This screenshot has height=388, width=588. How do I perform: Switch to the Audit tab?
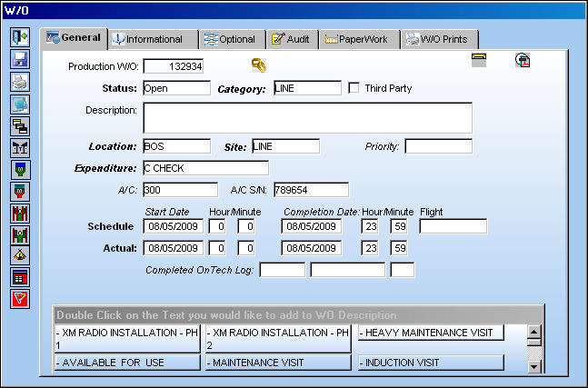(293, 39)
